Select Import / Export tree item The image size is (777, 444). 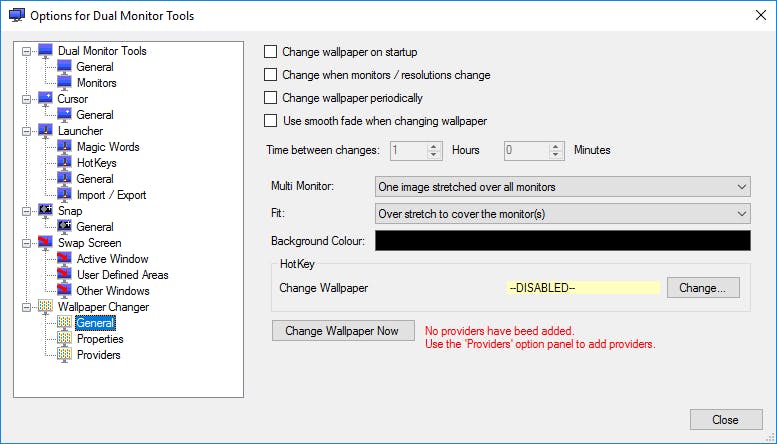(110, 195)
